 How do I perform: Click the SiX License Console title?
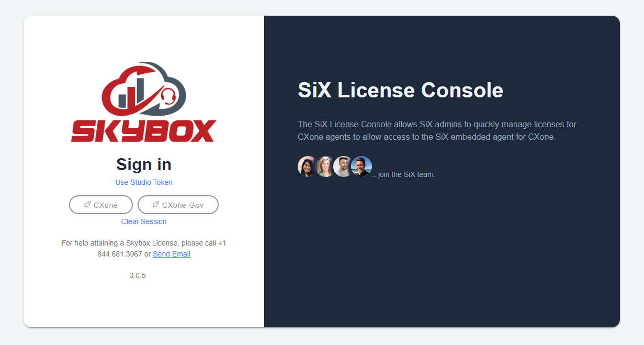[400, 90]
